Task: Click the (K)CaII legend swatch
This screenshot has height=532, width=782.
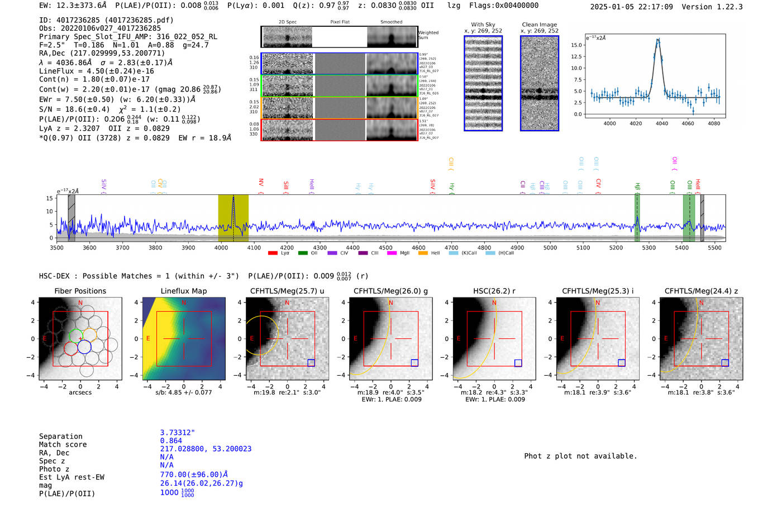Action: coord(454,253)
